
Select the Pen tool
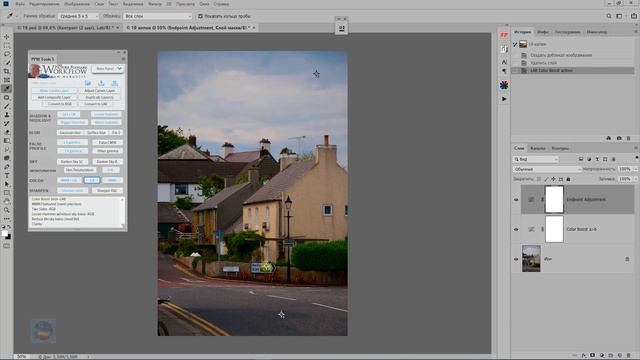pyautogui.click(x=7, y=167)
